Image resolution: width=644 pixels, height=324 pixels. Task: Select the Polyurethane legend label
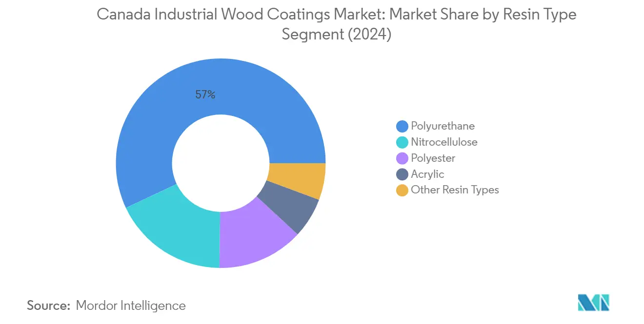(443, 126)
